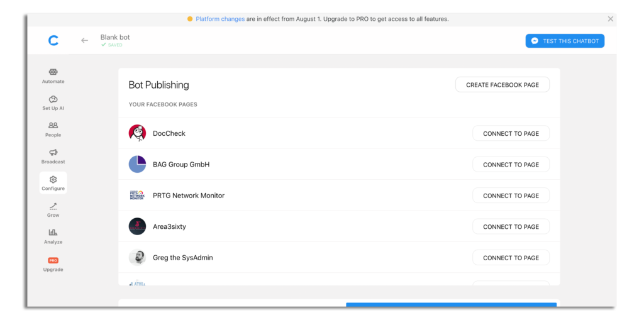644x320 pixels.
Task: Open the Automate section icon
Action: point(53,72)
